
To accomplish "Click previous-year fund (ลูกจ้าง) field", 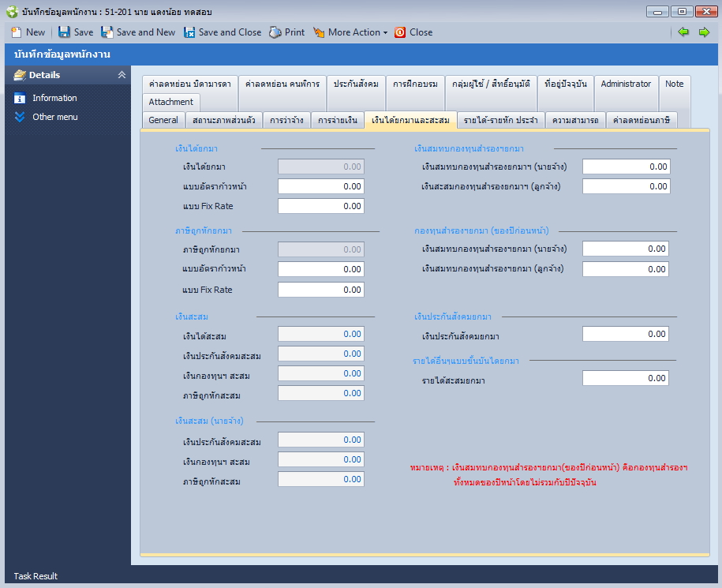I will [x=625, y=269].
